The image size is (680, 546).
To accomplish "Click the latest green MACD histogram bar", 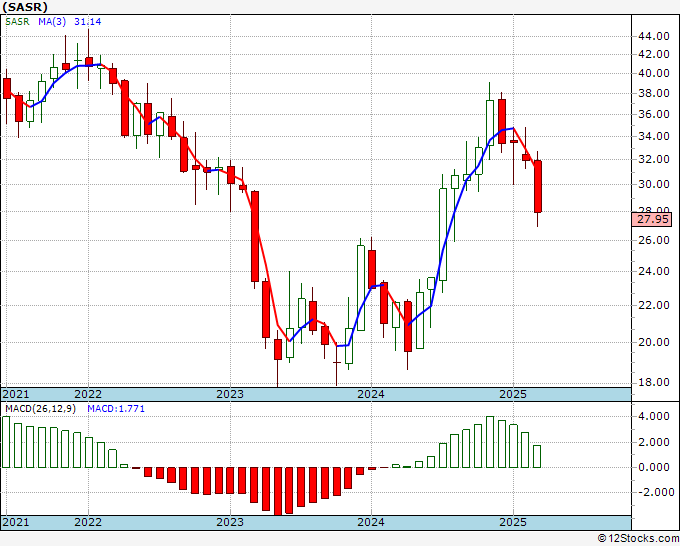I will [x=537, y=456].
